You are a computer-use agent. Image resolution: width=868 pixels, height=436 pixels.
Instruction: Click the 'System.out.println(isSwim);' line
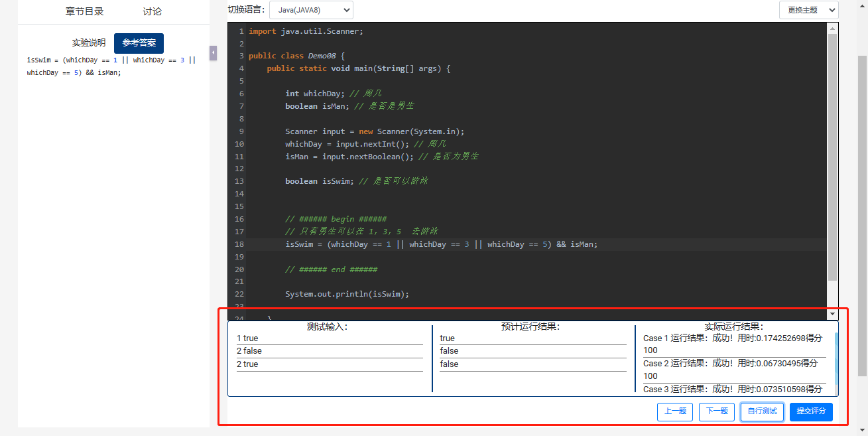(x=347, y=294)
